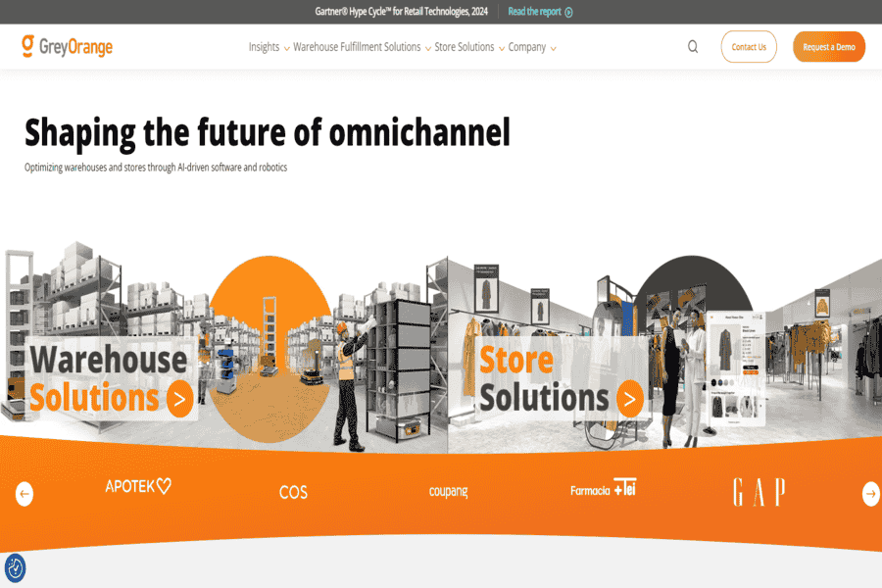Click the Contact Us button

tap(749, 47)
